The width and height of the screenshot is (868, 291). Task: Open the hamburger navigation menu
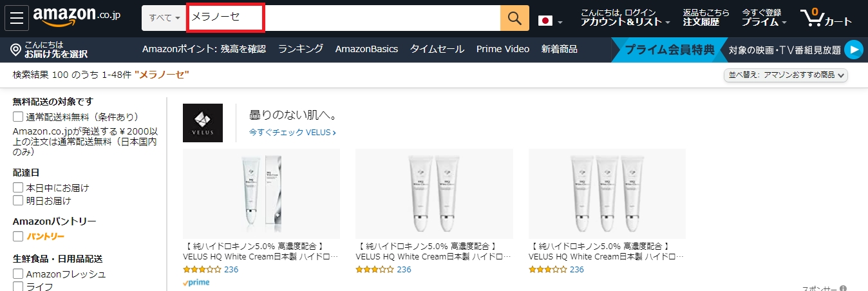pos(17,18)
